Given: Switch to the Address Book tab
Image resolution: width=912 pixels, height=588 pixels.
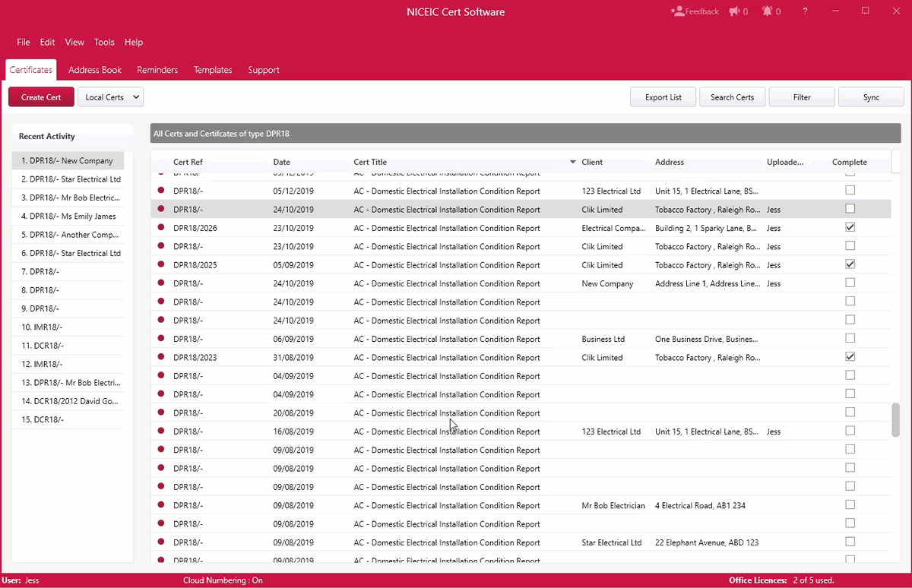Looking at the screenshot, I should coord(94,69).
